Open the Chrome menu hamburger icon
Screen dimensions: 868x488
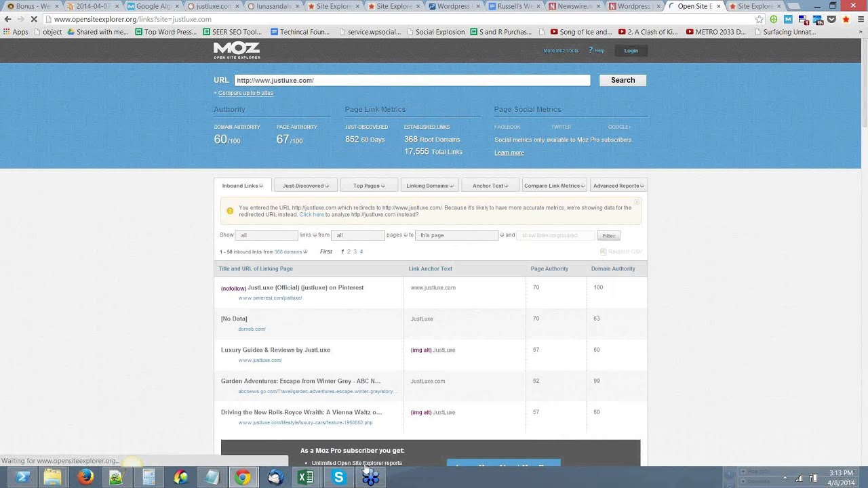(x=859, y=19)
